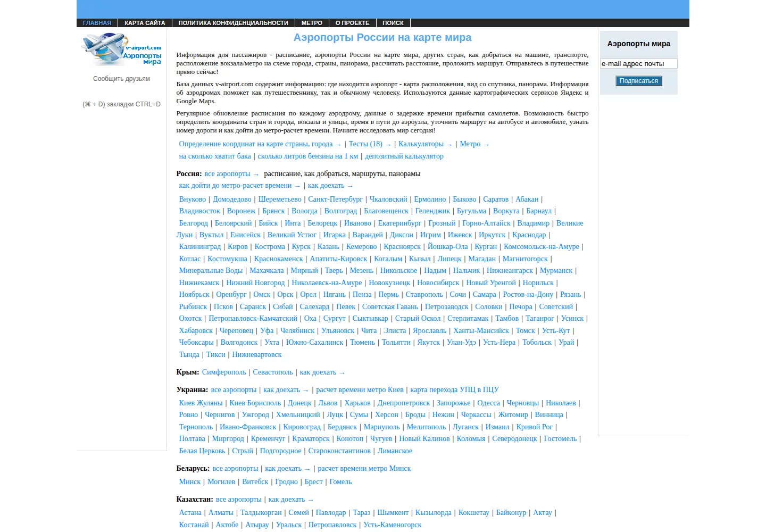Open the Киев Жуляны link

201,403
